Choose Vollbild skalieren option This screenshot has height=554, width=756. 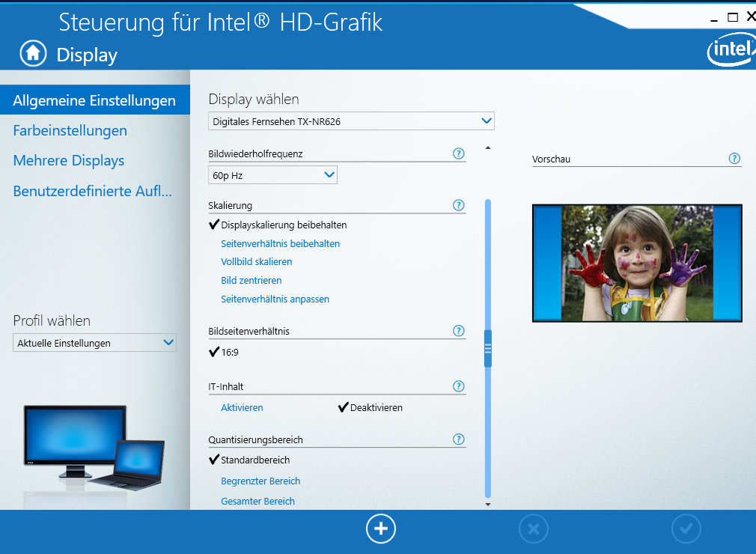coord(257,261)
